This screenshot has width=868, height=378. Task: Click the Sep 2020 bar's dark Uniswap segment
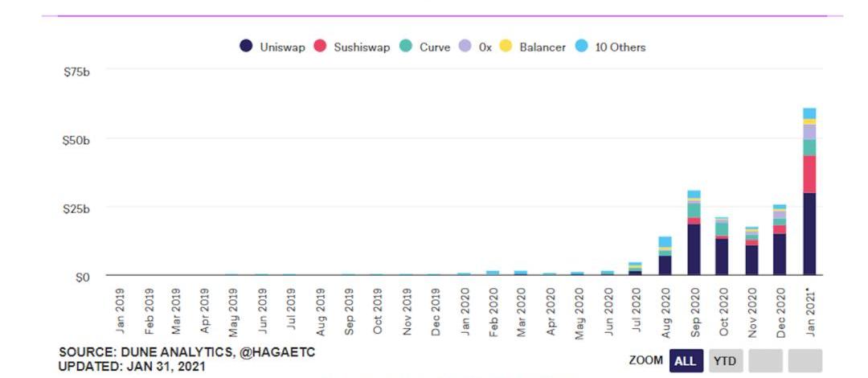click(694, 249)
